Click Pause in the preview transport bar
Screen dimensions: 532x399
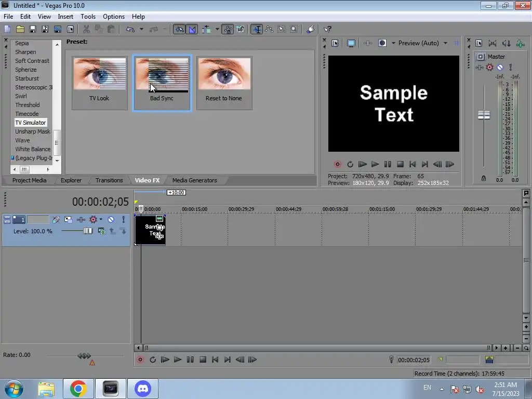click(x=388, y=164)
